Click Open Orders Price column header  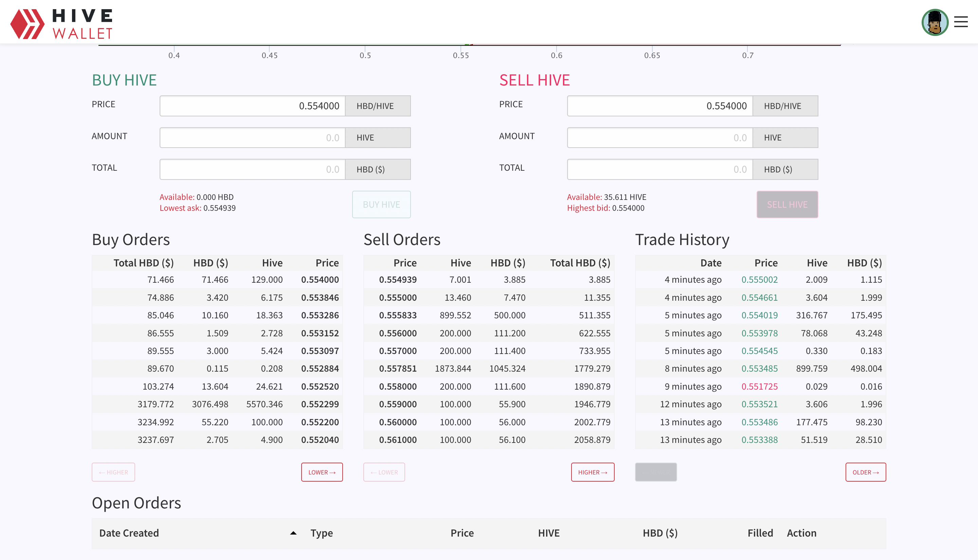tap(462, 533)
